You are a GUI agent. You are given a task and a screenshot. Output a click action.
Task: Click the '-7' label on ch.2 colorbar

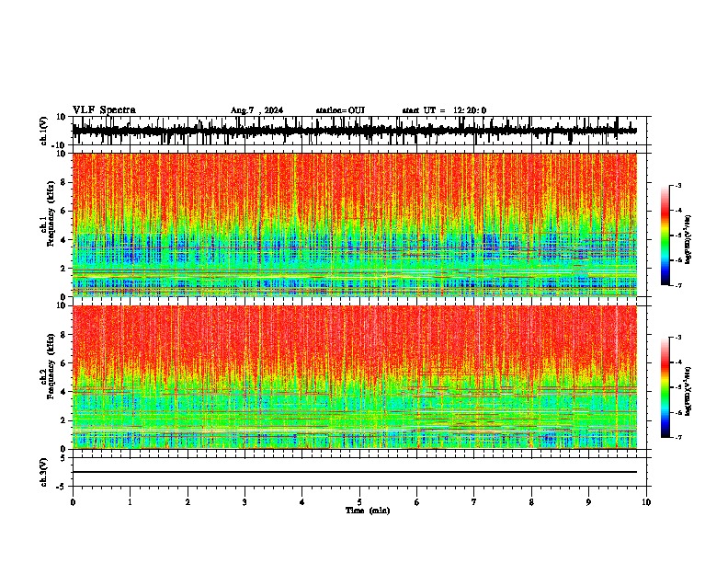[x=677, y=437]
